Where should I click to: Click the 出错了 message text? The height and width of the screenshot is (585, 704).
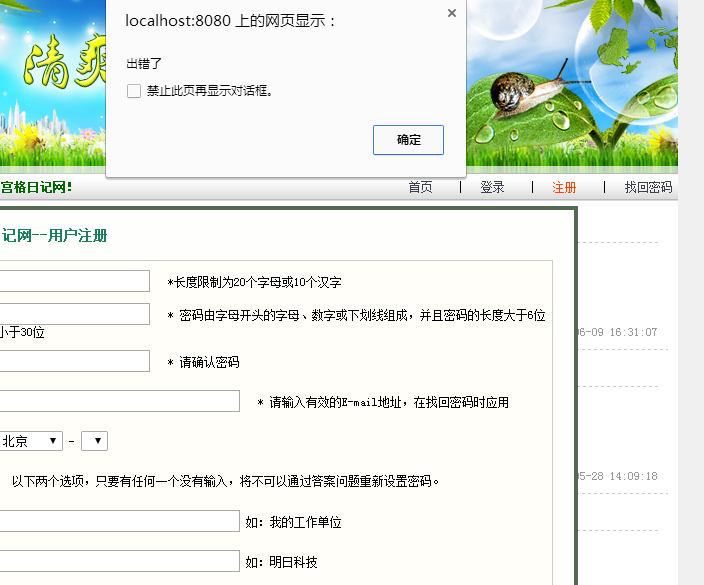pos(144,63)
